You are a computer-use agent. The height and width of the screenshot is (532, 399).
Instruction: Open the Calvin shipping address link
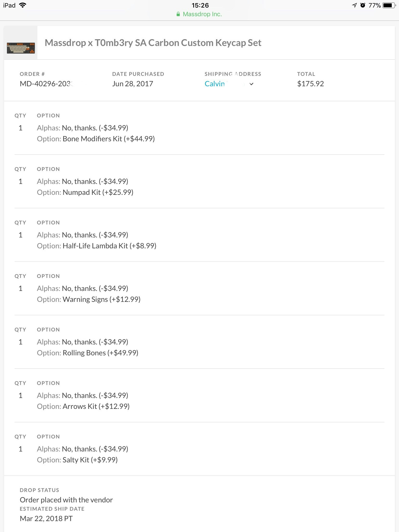215,84
